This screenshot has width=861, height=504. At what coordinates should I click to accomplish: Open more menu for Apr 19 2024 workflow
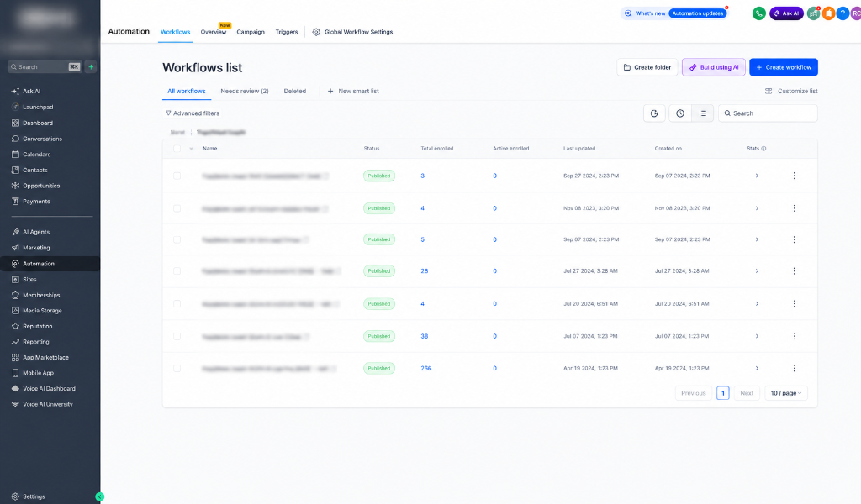point(794,369)
